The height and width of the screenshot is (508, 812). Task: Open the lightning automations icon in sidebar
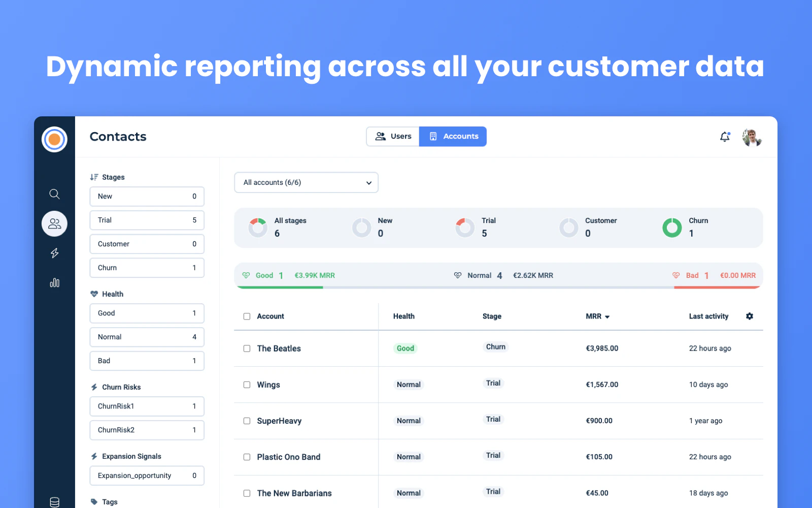54,253
